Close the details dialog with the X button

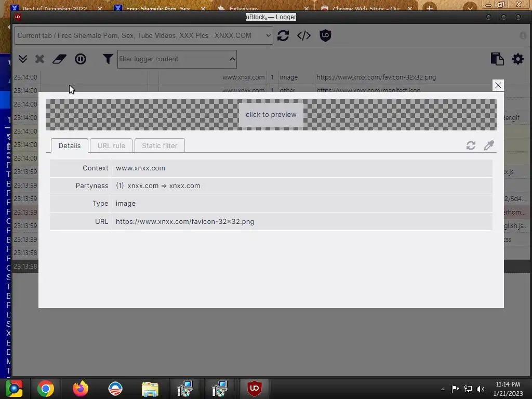(498, 85)
